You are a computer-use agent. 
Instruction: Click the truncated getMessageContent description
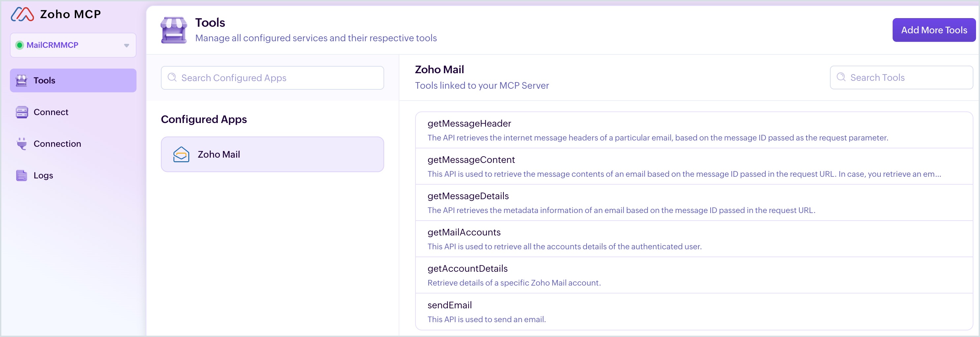coord(684,174)
